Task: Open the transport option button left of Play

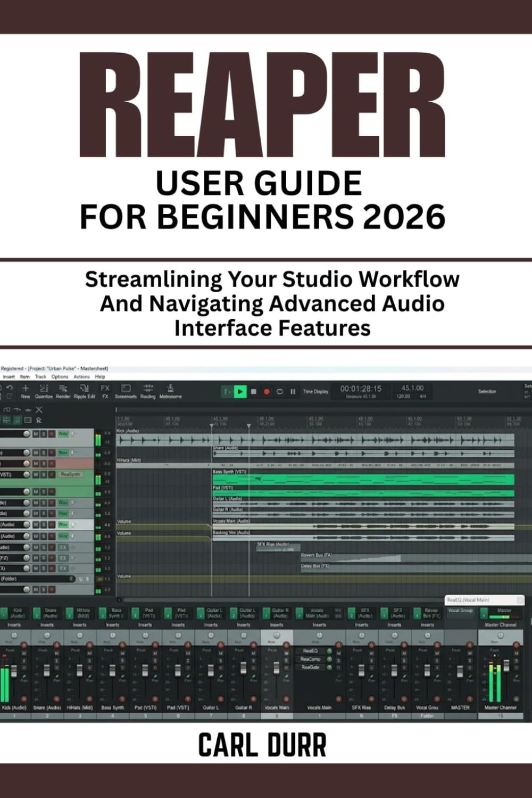Action: click(x=227, y=392)
